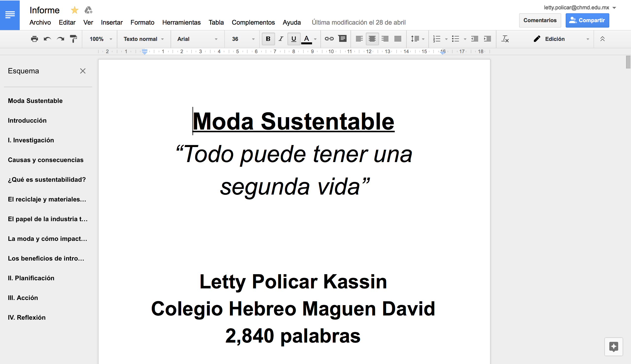Go to Causas y consecuencias heading

[x=46, y=160]
